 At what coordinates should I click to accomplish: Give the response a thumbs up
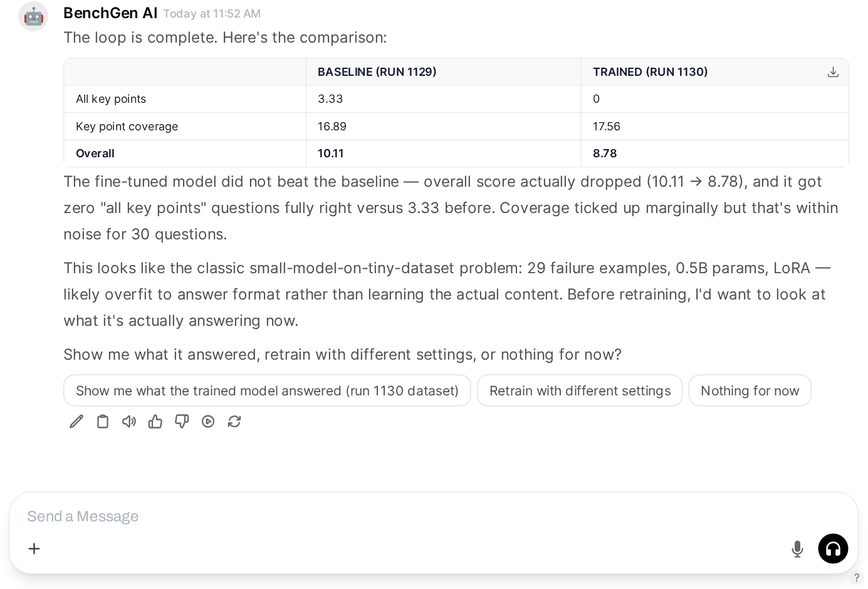[155, 422]
